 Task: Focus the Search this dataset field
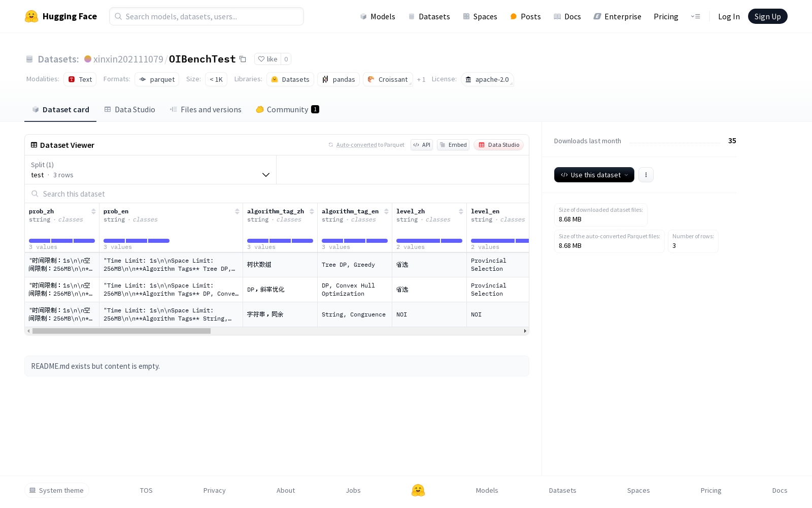[277, 194]
